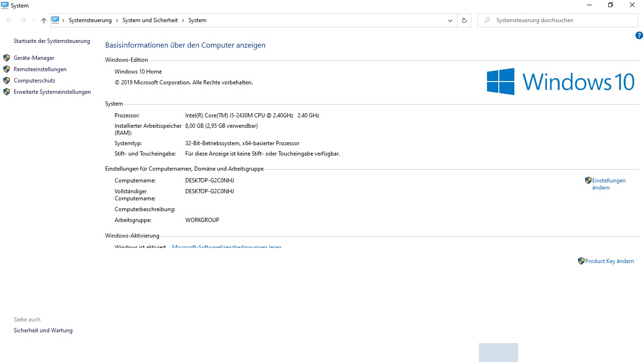
Task: Open the address bar history dropdown
Action: (x=450, y=20)
